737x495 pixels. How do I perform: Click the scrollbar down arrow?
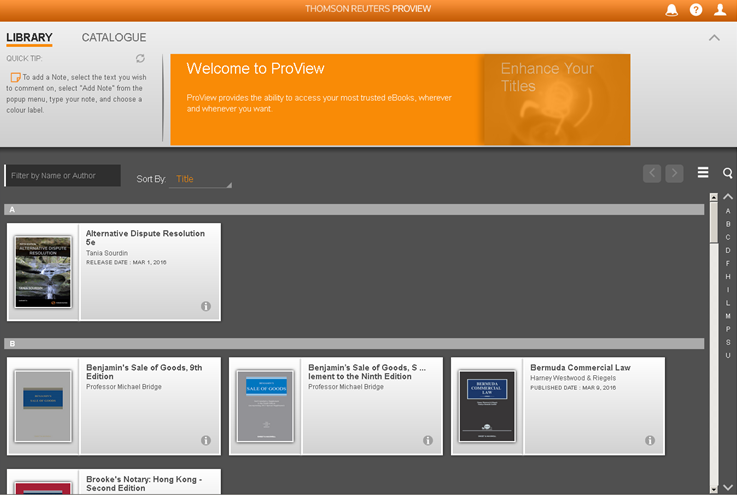pos(713,489)
